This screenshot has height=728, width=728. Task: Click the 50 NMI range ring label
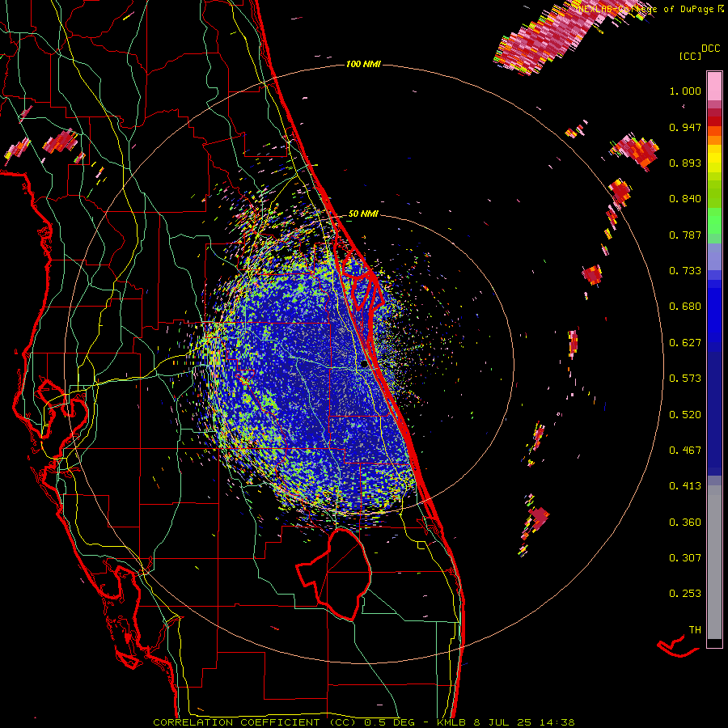pyautogui.click(x=363, y=214)
